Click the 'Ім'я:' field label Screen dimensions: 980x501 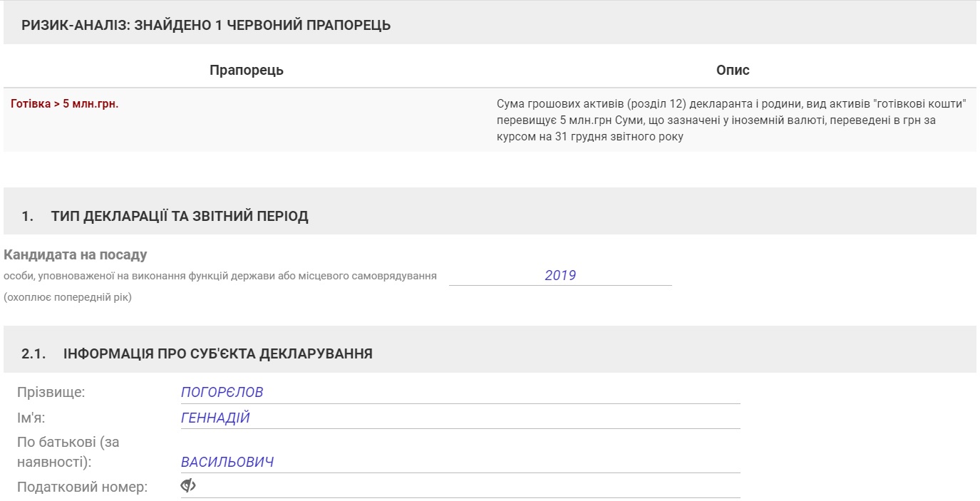35,418
